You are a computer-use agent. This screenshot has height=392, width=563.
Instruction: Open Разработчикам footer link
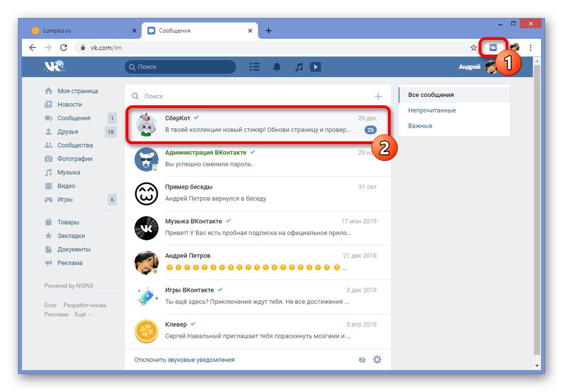click(x=85, y=305)
